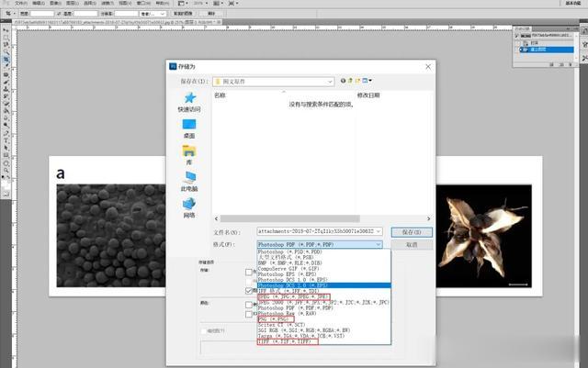
Task: Open the File (文件) menu
Action: 20,3
